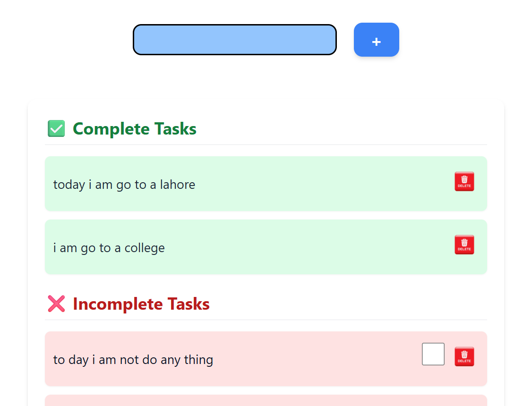Click the task text 'to day i am not do any thing'
The width and height of the screenshot is (532, 406).
pos(133,359)
